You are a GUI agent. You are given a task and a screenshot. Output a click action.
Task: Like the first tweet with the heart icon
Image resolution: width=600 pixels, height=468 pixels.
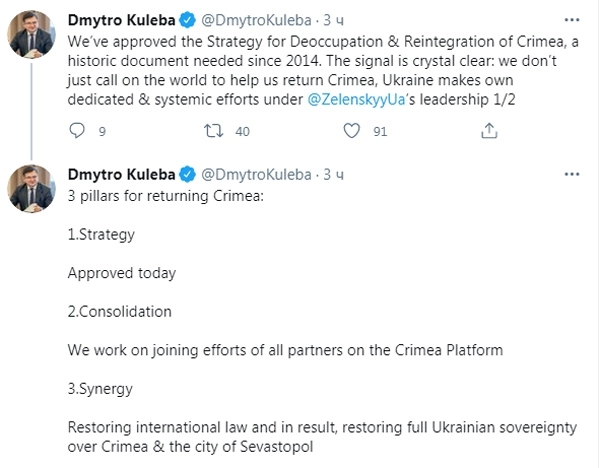tap(351, 131)
